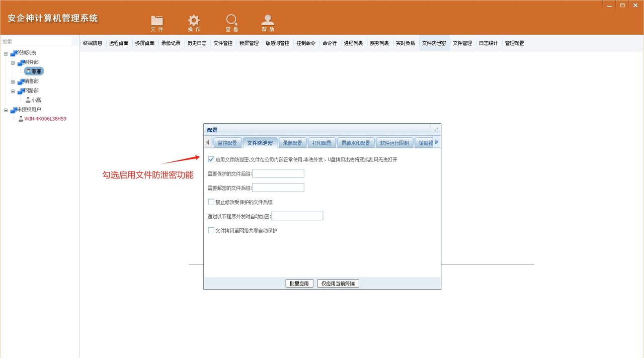
Task: Switch to 屏幕水印配置 dialog tab
Action: (355, 143)
